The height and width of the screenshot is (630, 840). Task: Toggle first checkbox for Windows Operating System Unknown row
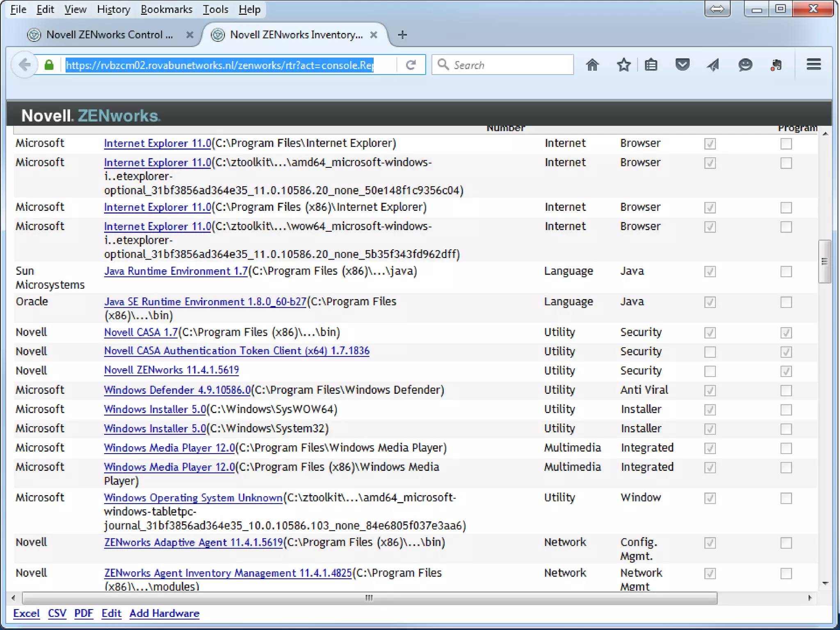[x=710, y=498]
